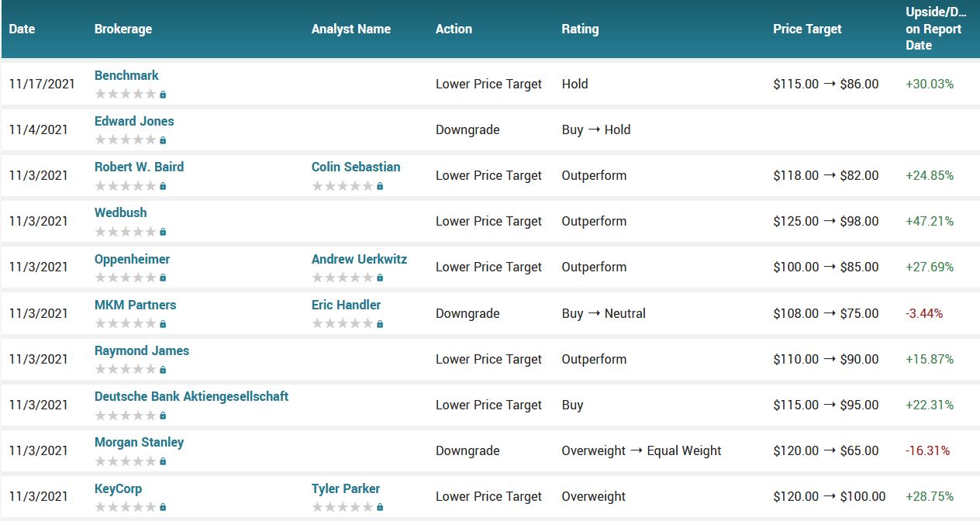Open analyst Andrew Uerkwitz's profile
This screenshot has height=521, width=980.
point(359,259)
